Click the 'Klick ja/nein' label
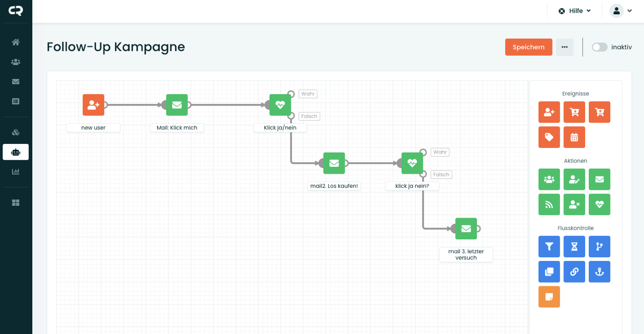Image resolution: width=644 pixels, height=334 pixels. coord(280,128)
